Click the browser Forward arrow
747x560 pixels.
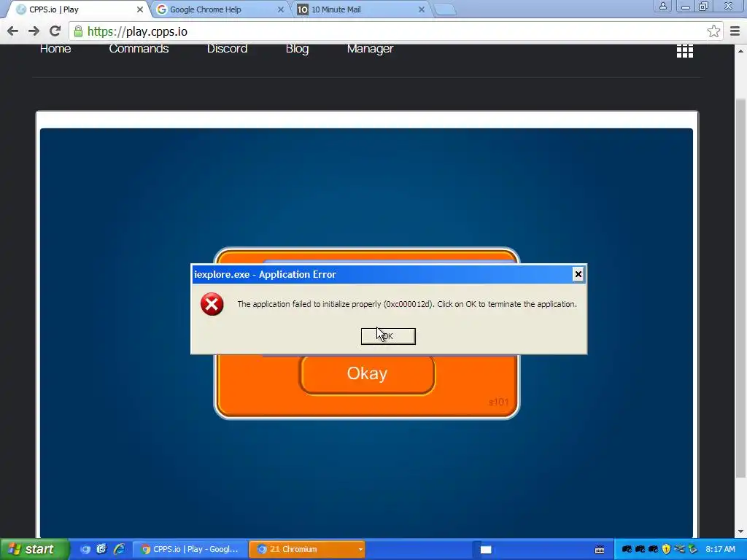(34, 31)
